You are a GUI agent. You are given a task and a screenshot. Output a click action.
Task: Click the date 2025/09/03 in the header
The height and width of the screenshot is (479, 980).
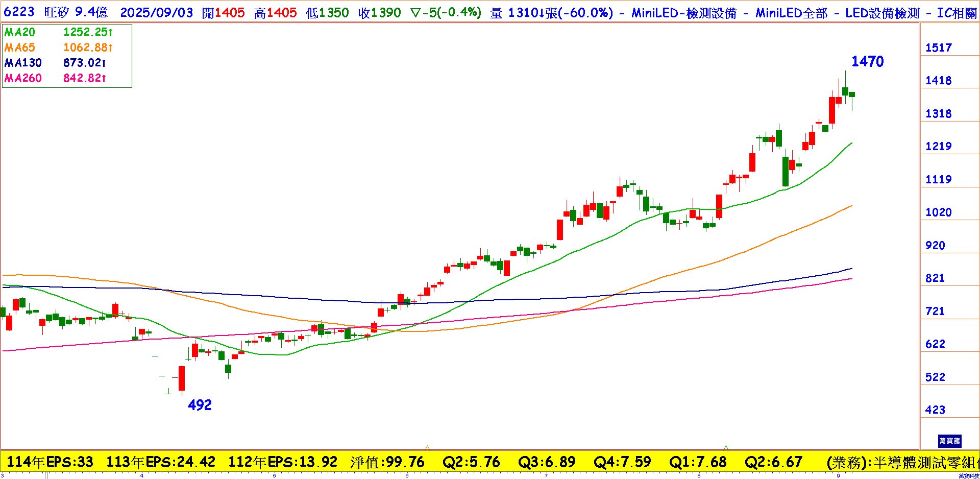[x=157, y=13]
